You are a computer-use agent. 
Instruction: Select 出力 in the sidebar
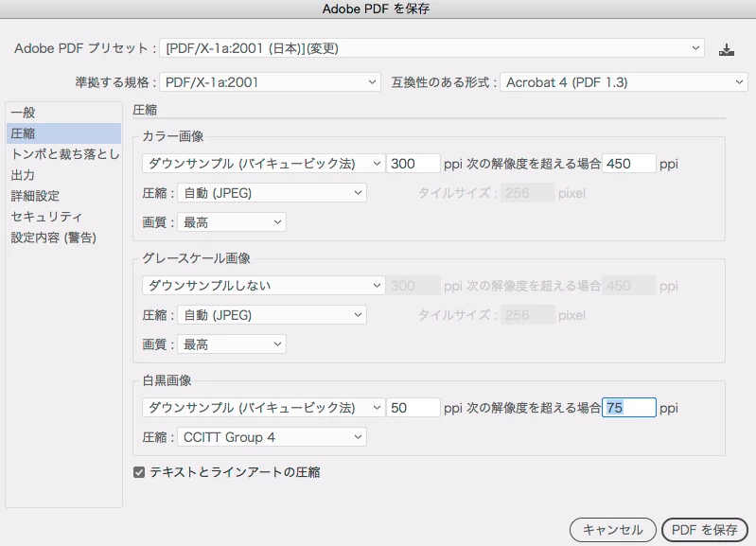[63, 175]
